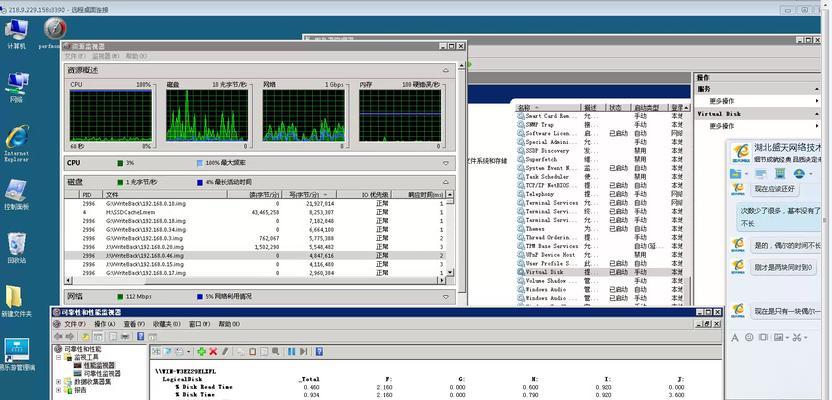Open the graph type dropdown arrow in counter toolbar
The image size is (832, 400).
coord(188,352)
